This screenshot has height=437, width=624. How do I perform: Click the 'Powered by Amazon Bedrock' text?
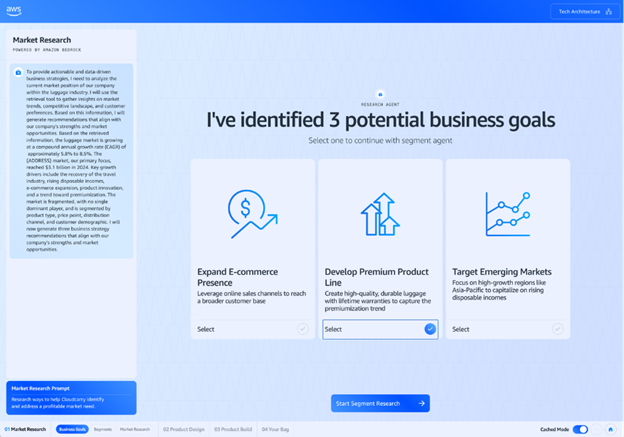coord(47,50)
